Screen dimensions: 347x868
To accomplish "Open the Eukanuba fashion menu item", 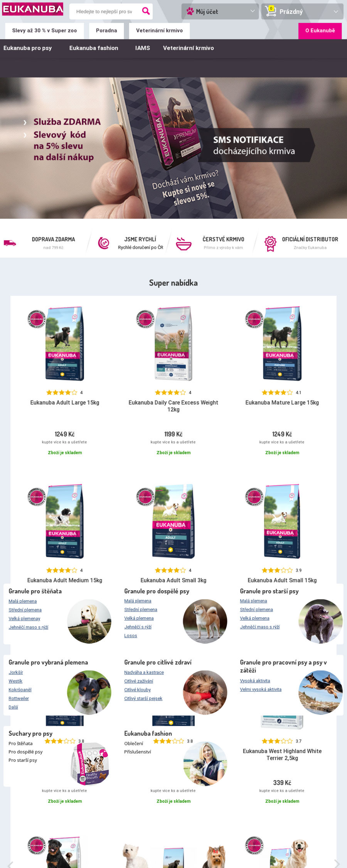I will coord(94,48).
